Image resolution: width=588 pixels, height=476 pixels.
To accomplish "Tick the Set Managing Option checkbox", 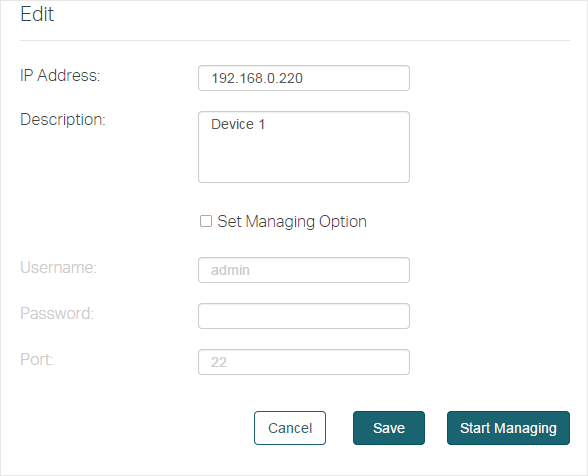I will click(x=206, y=221).
